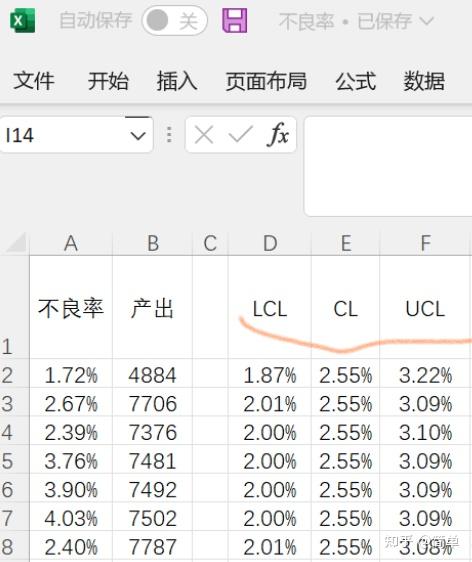The image size is (472, 562).
Task: Click the formula bar cancel X icon
Action: [x=204, y=135]
